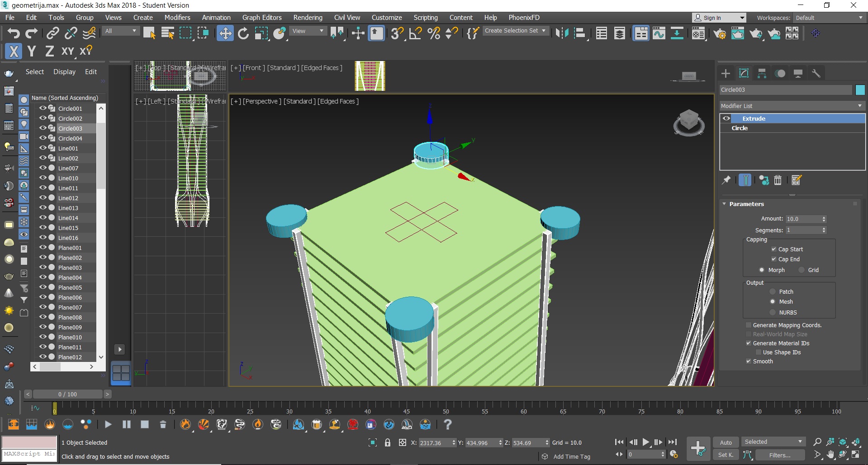Click the Angle Snap toggle icon
868x465 pixels.
click(415, 33)
